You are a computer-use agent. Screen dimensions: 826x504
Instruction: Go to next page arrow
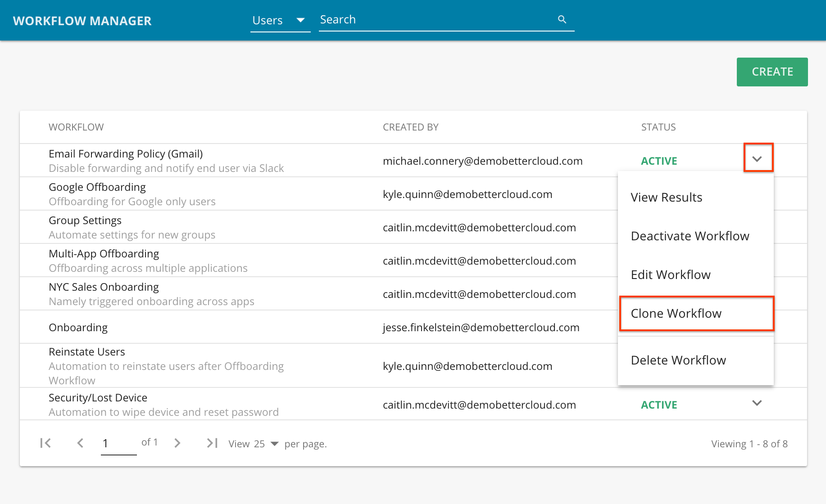177,443
